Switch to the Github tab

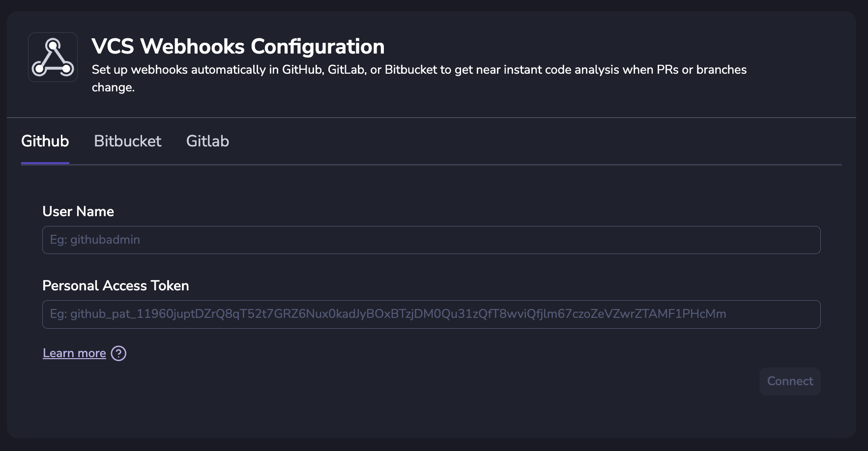click(45, 141)
